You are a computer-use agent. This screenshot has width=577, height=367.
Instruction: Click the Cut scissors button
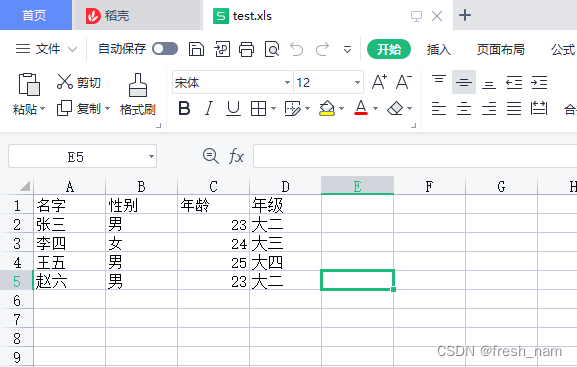pos(79,82)
